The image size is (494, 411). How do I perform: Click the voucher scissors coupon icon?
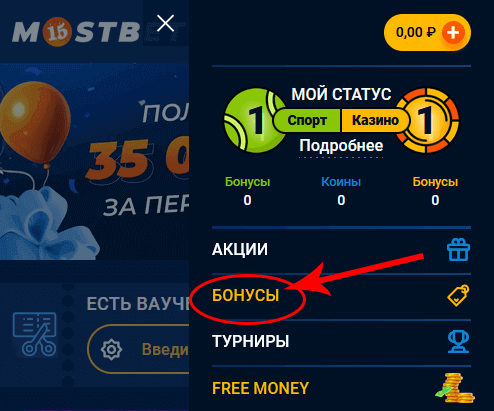pyautogui.click(x=34, y=335)
